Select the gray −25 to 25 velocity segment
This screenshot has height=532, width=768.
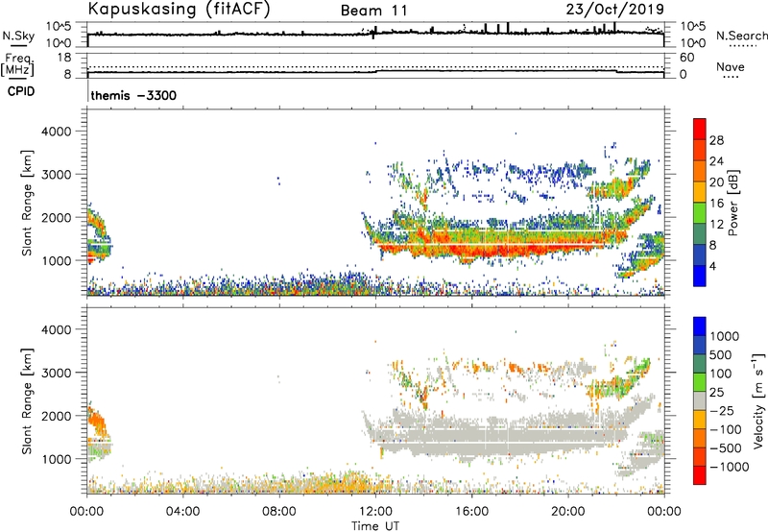click(700, 400)
